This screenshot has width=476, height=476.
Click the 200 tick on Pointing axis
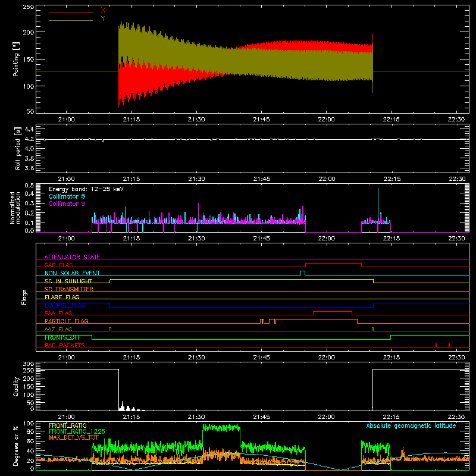pyautogui.click(x=29, y=32)
